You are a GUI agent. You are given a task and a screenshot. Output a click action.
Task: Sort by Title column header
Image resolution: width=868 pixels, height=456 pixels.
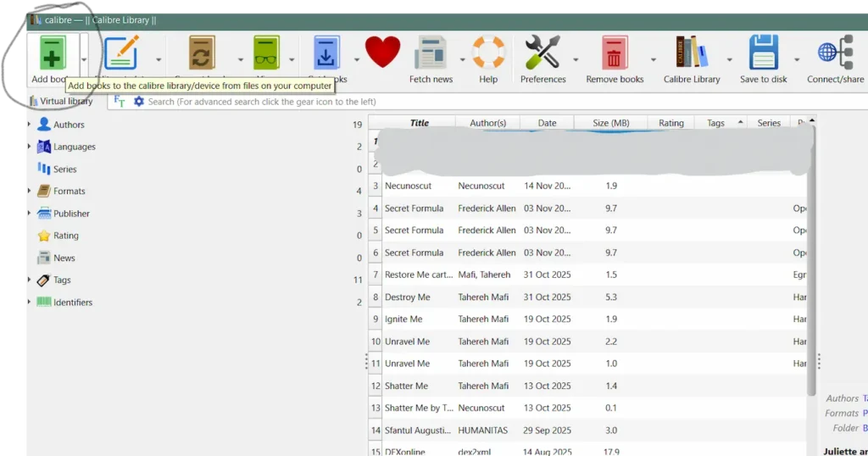419,122
